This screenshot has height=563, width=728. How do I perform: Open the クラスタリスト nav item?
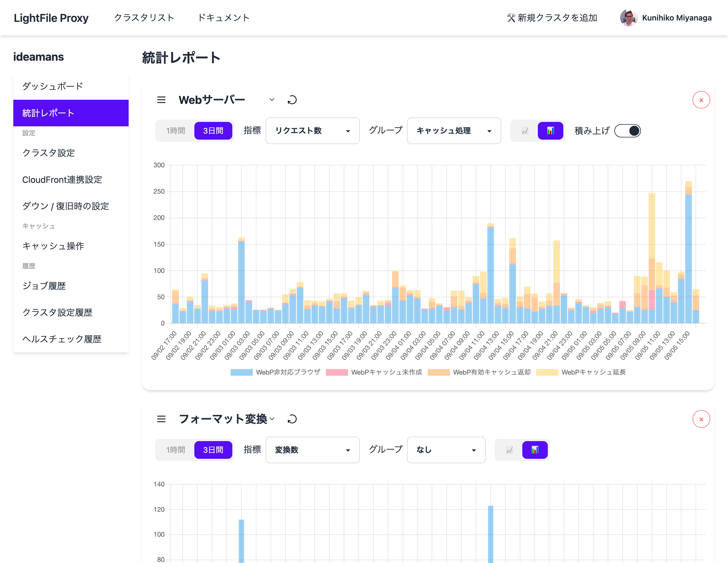[x=144, y=18]
